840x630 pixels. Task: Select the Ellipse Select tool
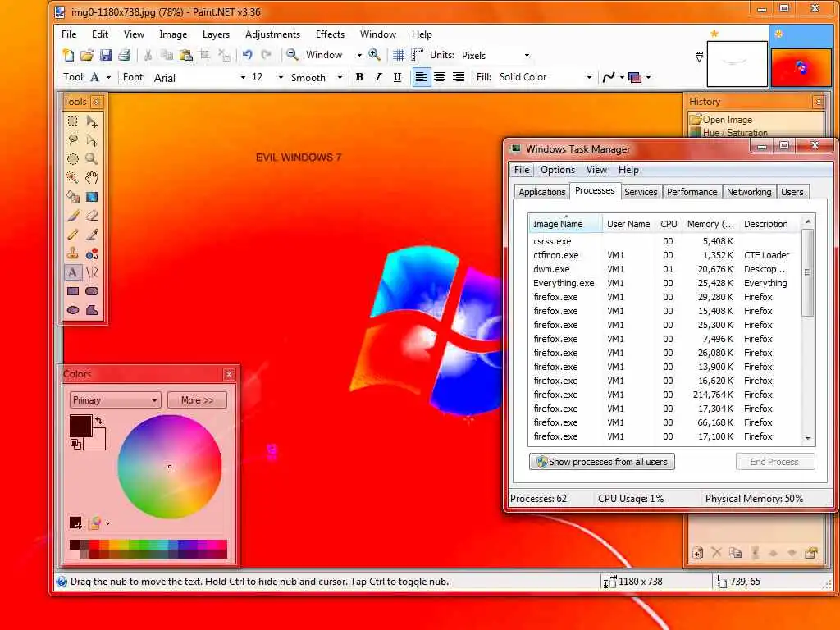click(x=73, y=159)
